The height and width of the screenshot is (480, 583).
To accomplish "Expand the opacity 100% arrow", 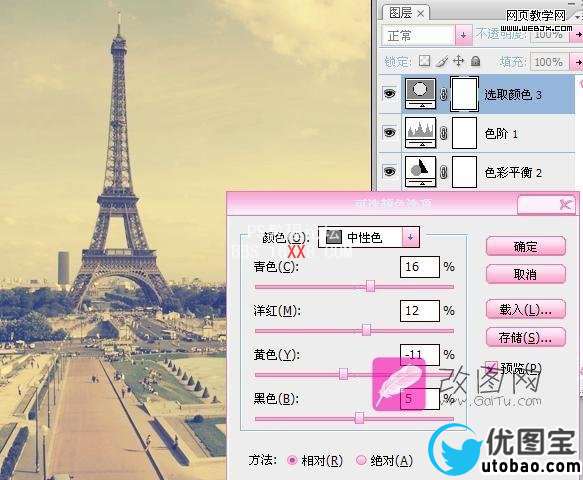I will 578,35.
